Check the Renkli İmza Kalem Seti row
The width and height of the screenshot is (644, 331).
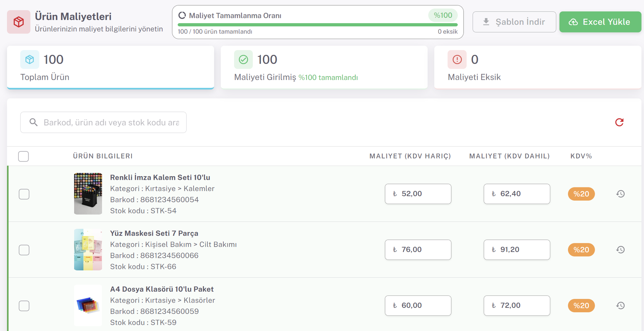tap(24, 194)
